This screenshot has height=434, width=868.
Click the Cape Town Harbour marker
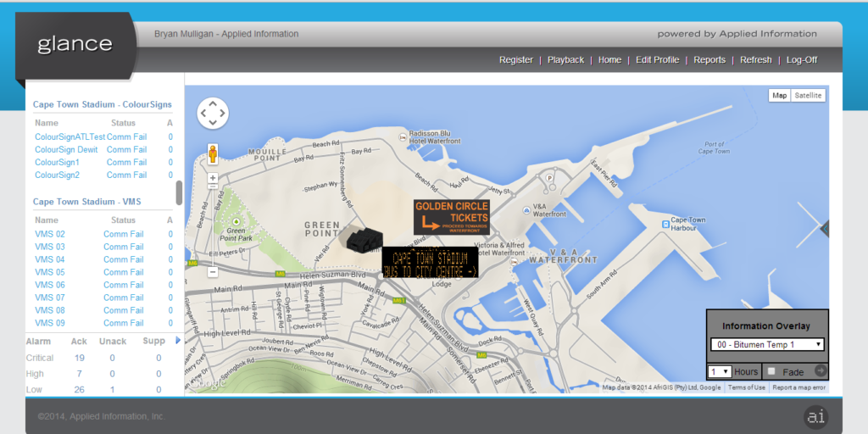(665, 224)
